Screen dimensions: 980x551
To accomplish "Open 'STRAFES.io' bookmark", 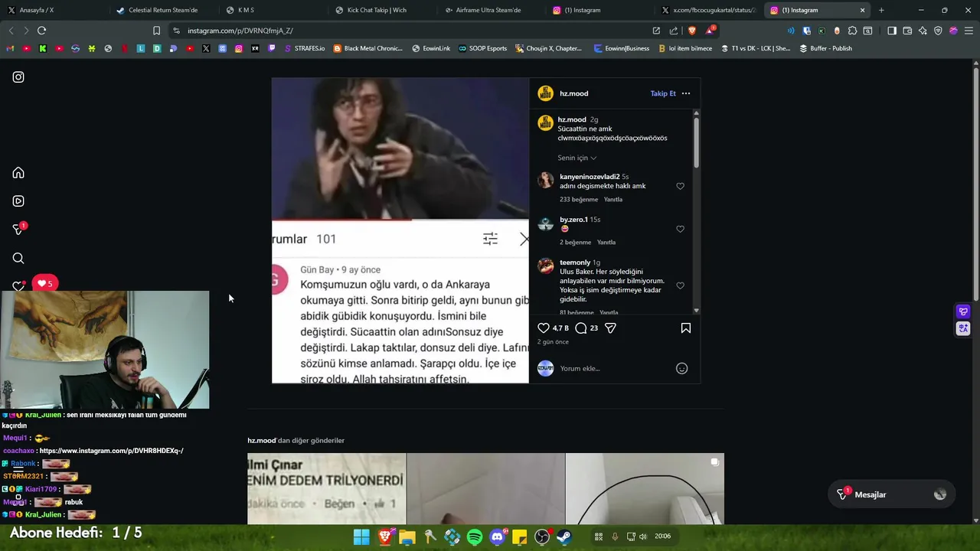I will point(304,48).
